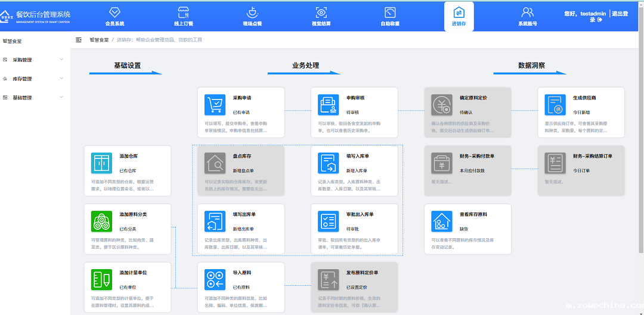Expand the 库存管理 sidebar chevron
644x315 pixels.
(61, 79)
